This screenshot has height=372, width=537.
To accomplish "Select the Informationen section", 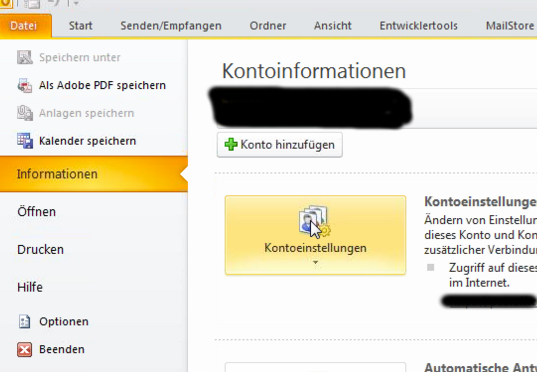I will [x=94, y=174].
